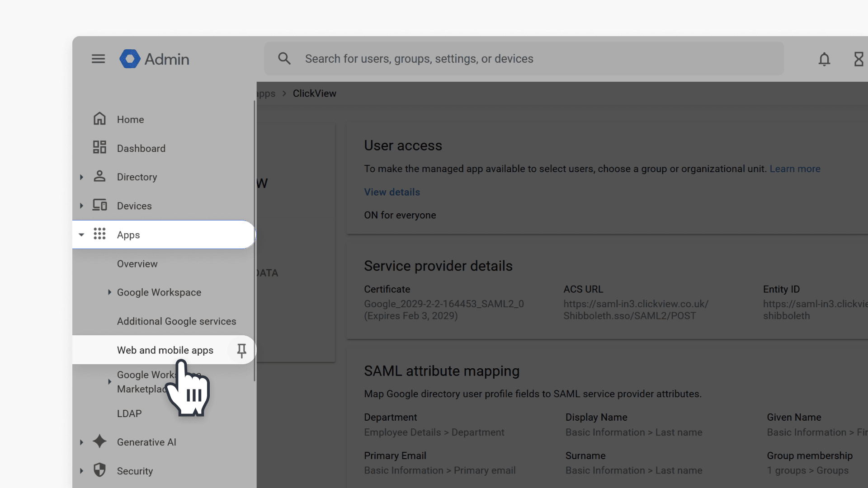Click the search magnifier icon
Image resolution: width=868 pixels, height=488 pixels.
(284, 59)
